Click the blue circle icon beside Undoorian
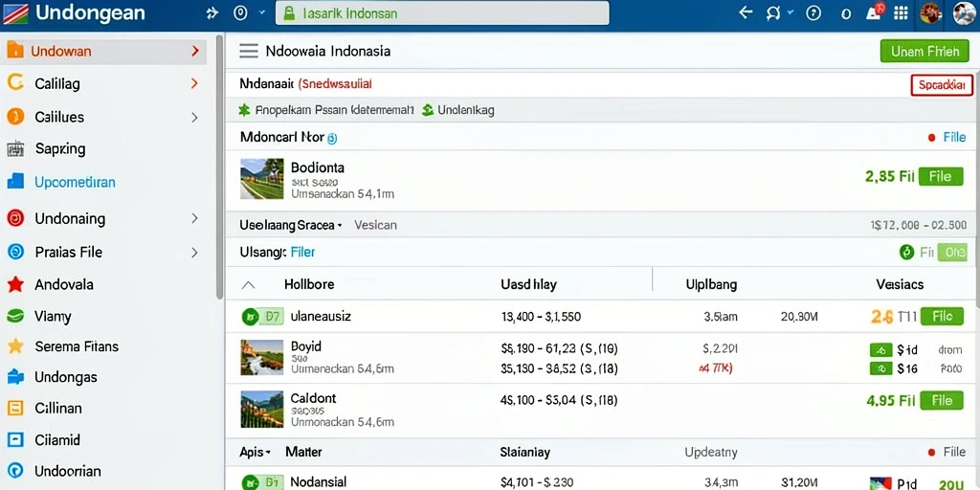The height and width of the screenshot is (490, 980). (x=15, y=471)
